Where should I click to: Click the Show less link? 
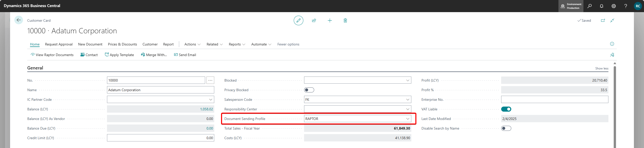[x=602, y=68]
